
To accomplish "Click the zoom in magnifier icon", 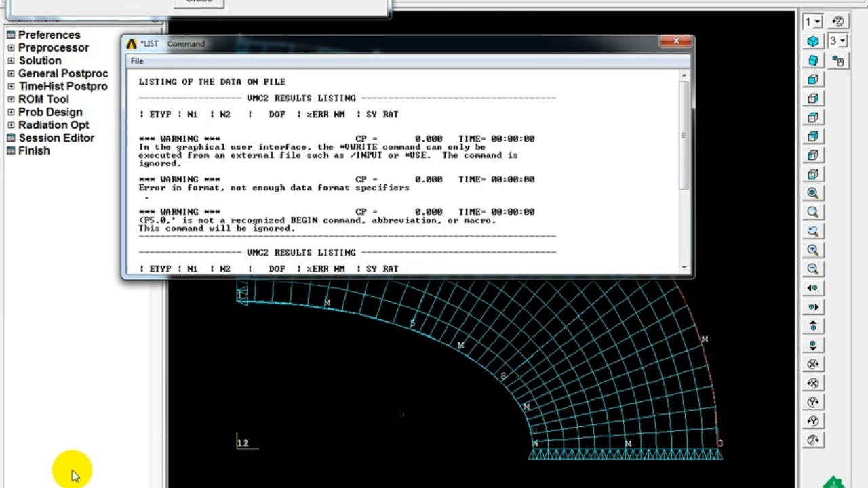I will tap(813, 250).
